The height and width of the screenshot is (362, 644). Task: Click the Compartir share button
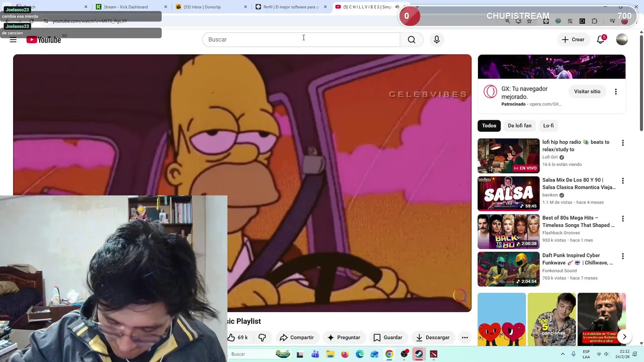[297, 337]
